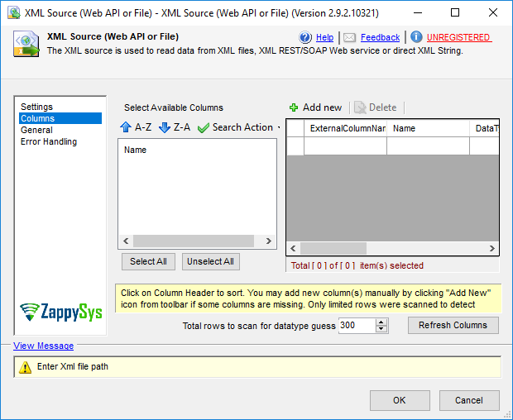Click the Cancel button
The width and height of the screenshot is (513, 420).
coord(469,401)
